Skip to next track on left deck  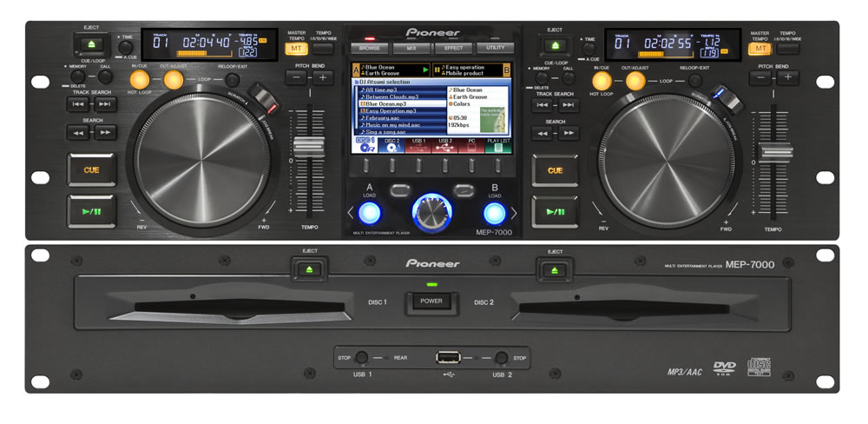tap(105, 104)
